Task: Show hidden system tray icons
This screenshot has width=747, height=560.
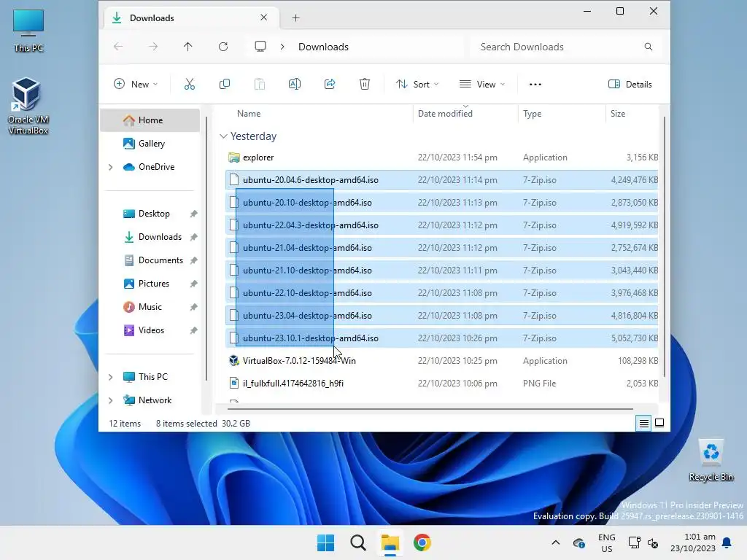Action: coord(555,542)
